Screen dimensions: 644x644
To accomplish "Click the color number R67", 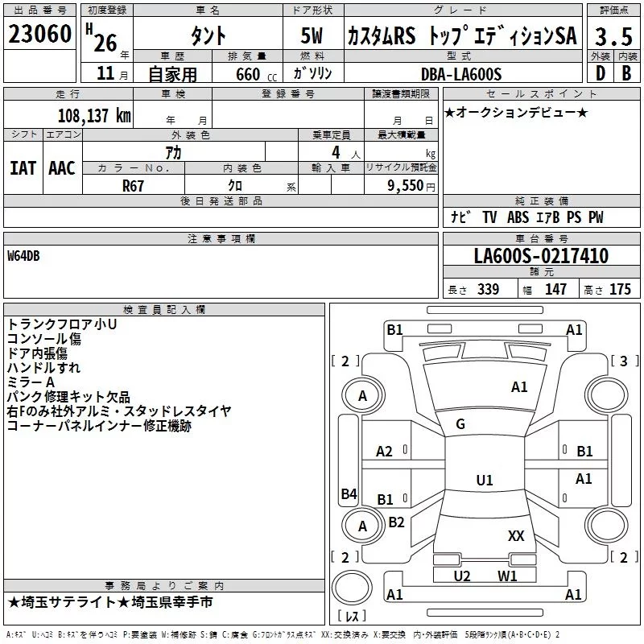I will [133, 186].
